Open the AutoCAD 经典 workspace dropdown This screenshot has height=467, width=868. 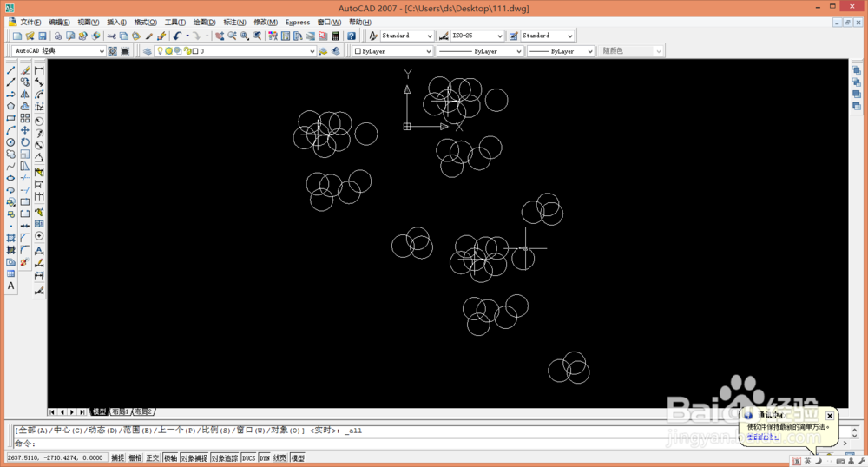pos(59,51)
